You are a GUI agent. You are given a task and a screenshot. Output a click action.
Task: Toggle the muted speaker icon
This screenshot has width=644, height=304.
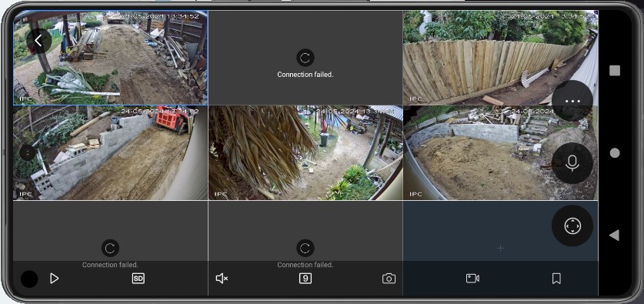222,279
